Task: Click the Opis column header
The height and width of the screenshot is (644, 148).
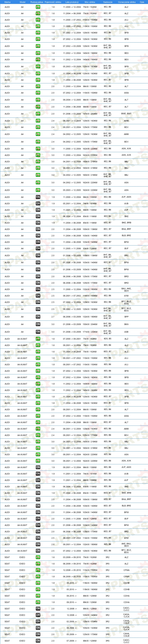Action: [x=142, y=2]
